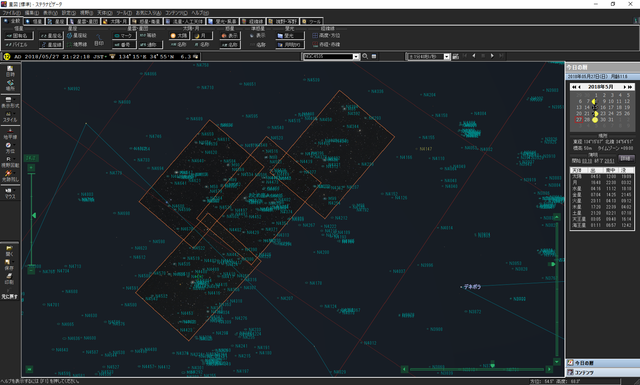Open the 日時 date-time icon in sidebar

[10, 71]
